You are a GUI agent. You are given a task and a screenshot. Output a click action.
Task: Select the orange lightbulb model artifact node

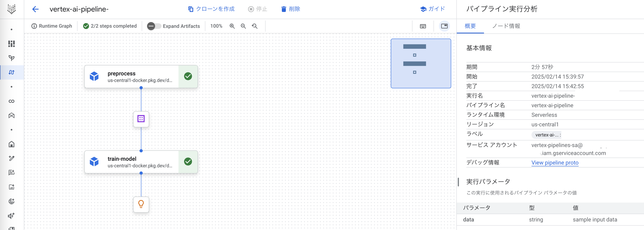pos(141,204)
